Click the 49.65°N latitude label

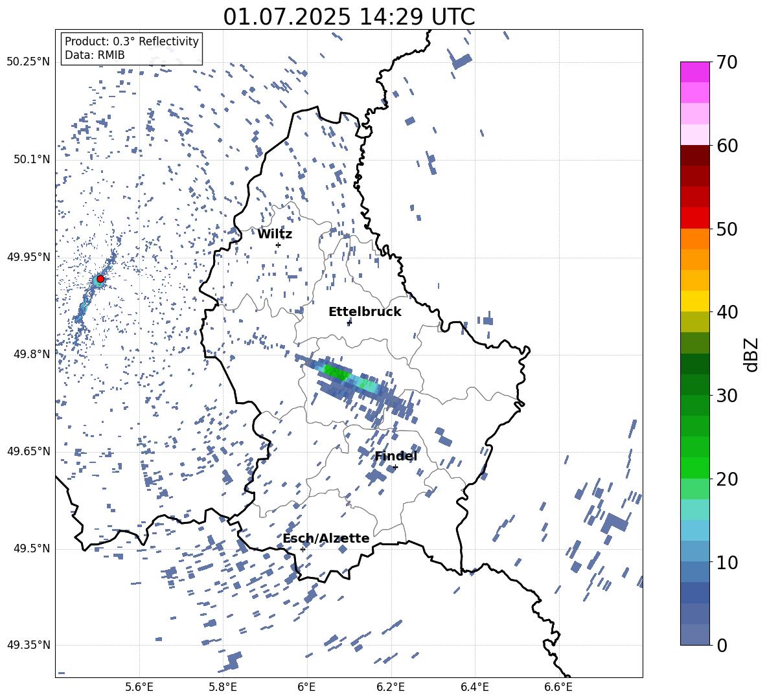tap(29, 451)
